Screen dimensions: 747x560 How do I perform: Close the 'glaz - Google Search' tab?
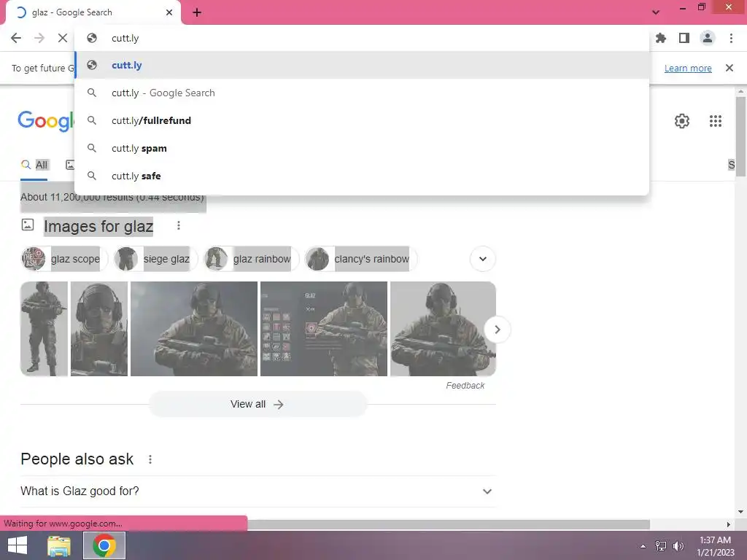169,12
